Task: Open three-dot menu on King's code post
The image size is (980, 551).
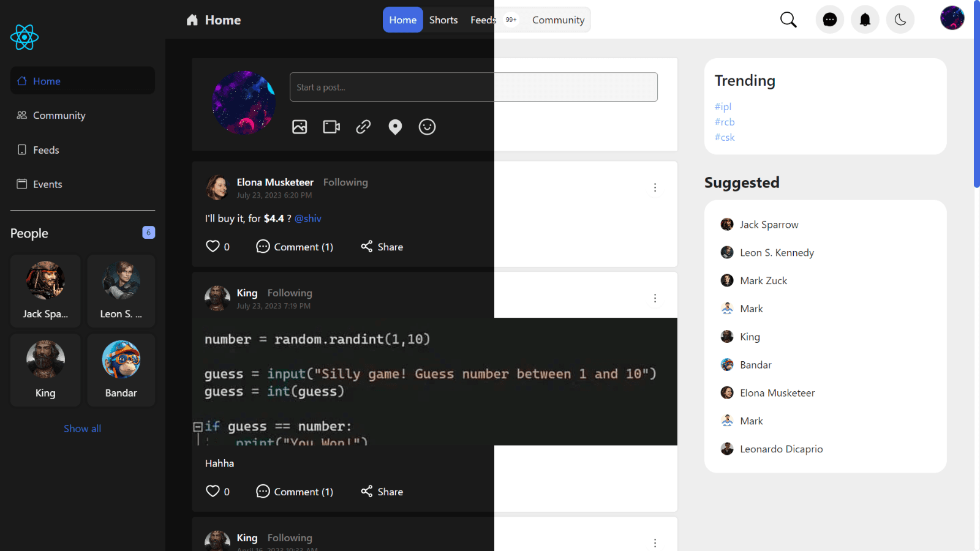Action: [655, 298]
